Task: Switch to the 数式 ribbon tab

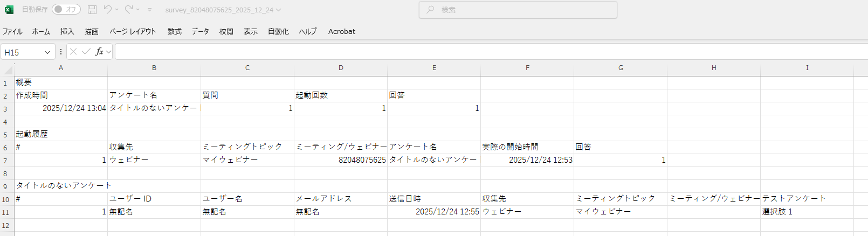Action: [174, 31]
